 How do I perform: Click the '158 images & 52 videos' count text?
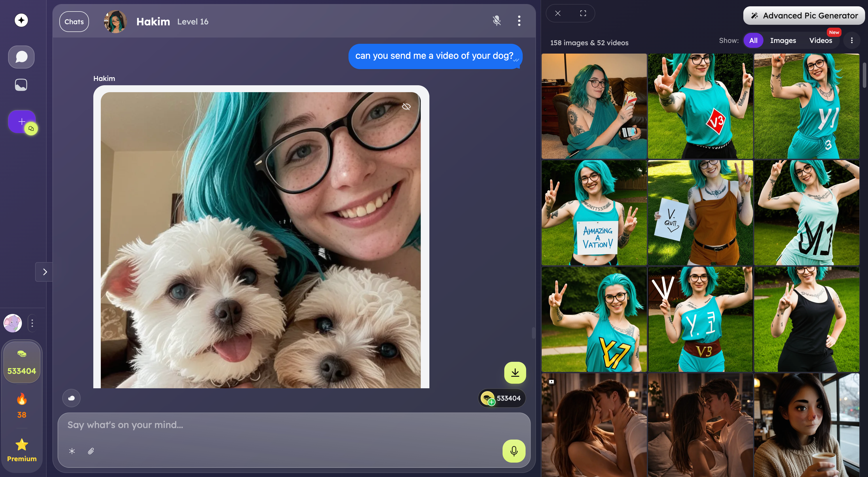[x=589, y=43]
